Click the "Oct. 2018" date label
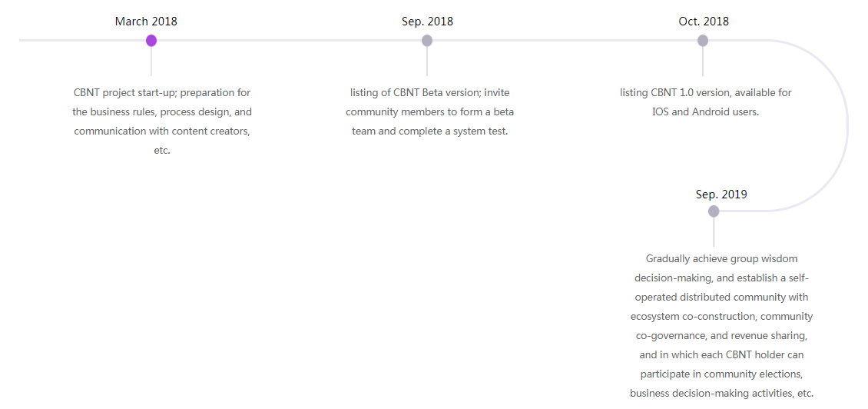Screen dimensions: 868x409 [x=704, y=22]
